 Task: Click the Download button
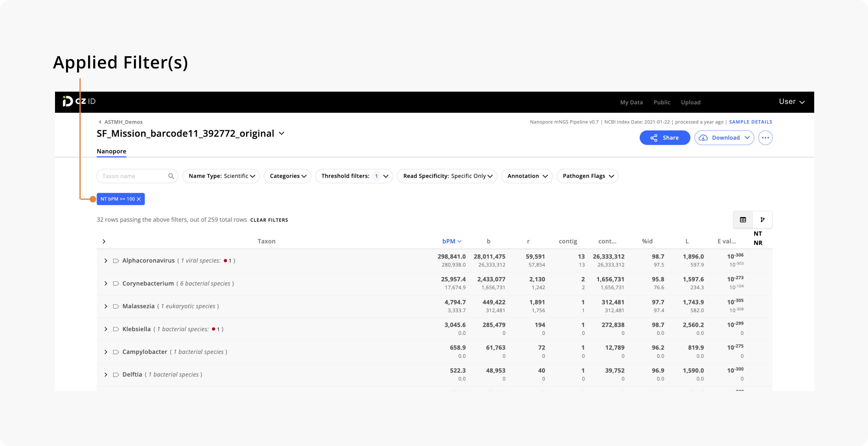724,138
